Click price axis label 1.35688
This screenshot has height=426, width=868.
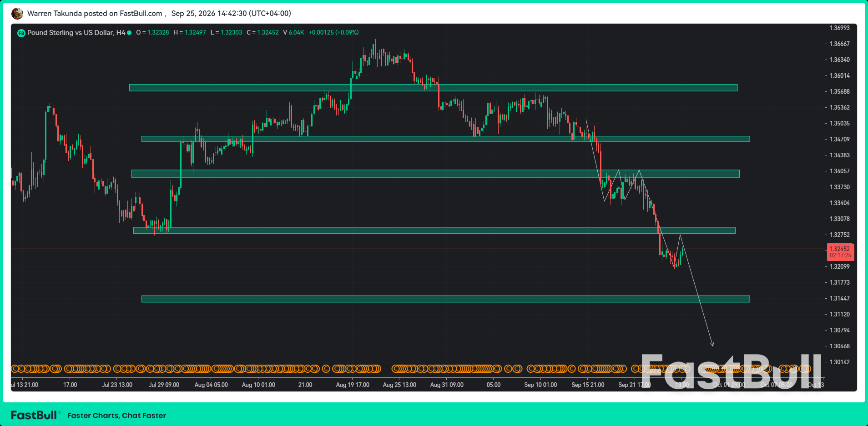(840, 91)
